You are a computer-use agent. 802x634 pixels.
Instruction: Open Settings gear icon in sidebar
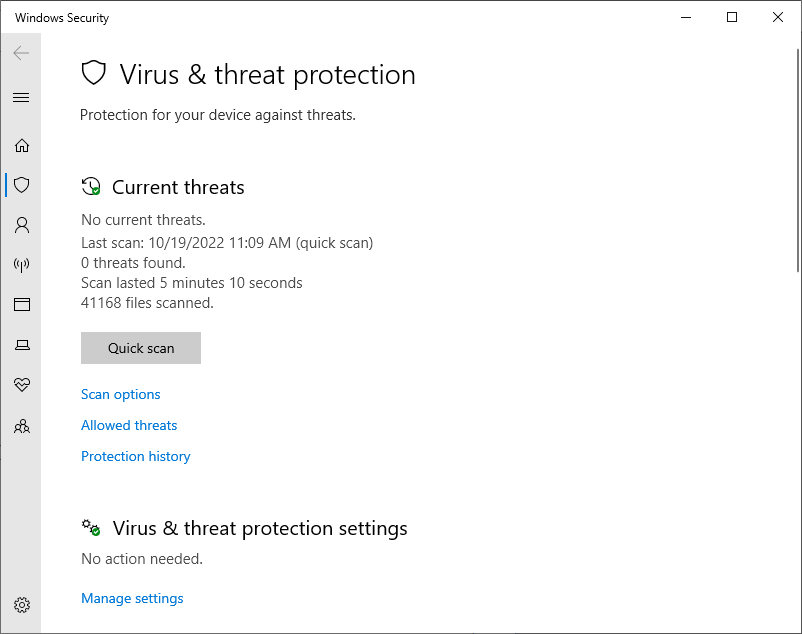click(21, 605)
